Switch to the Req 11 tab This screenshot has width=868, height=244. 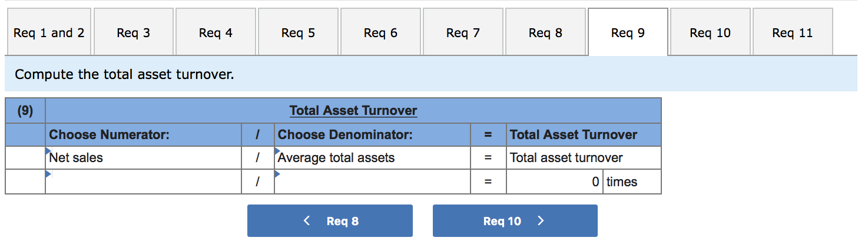coord(793,32)
